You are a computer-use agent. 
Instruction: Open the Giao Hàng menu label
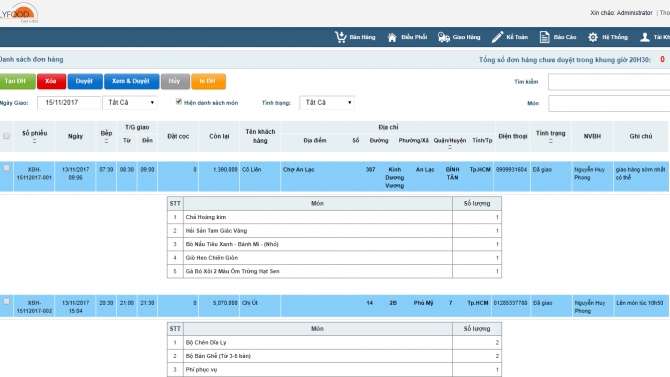pos(466,37)
